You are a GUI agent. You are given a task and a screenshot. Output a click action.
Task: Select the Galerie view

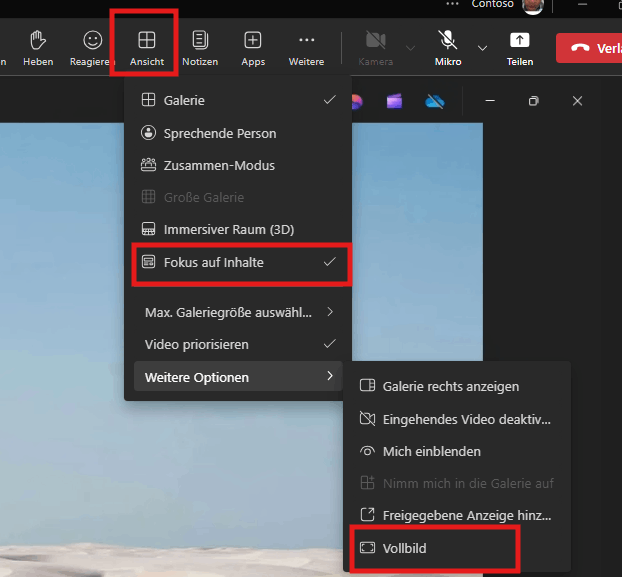pyautogui.click(x=238, y=100)
